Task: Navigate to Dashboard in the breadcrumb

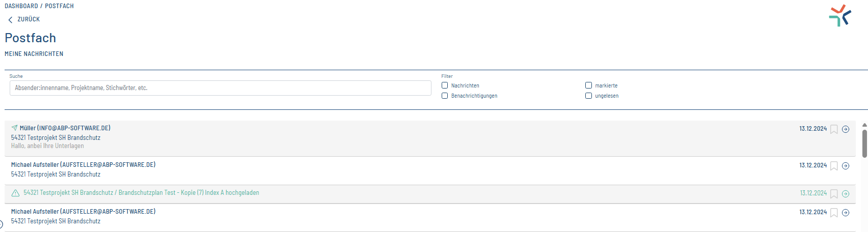Action: point(21,6)
